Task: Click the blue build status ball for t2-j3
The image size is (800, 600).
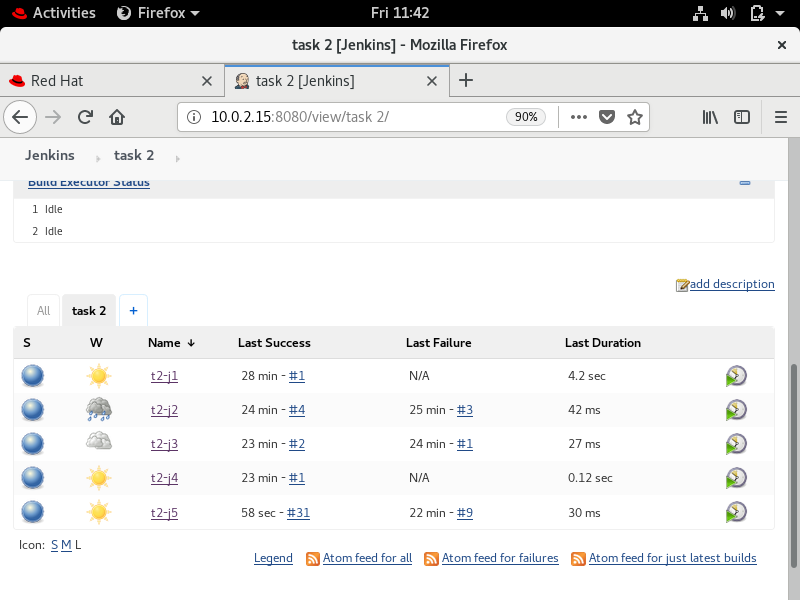Action: [x=32, y=443]
